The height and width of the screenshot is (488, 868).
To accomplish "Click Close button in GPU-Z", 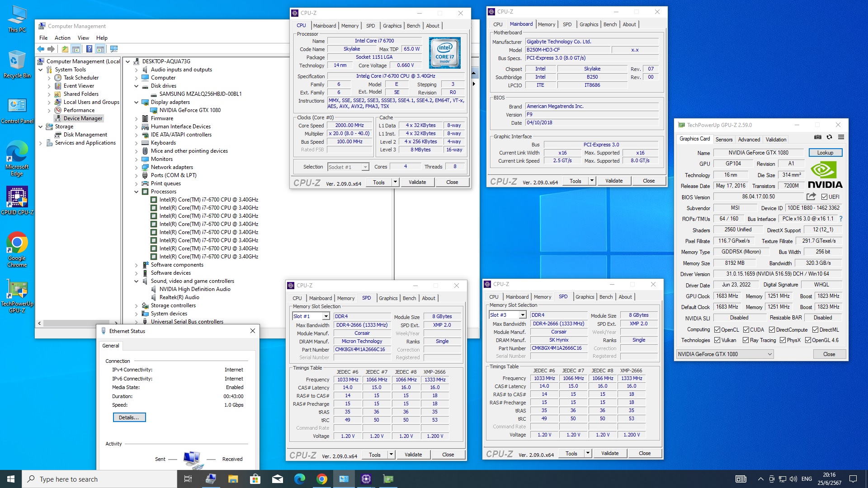I will pyautogui.click(x=829, y=354).
